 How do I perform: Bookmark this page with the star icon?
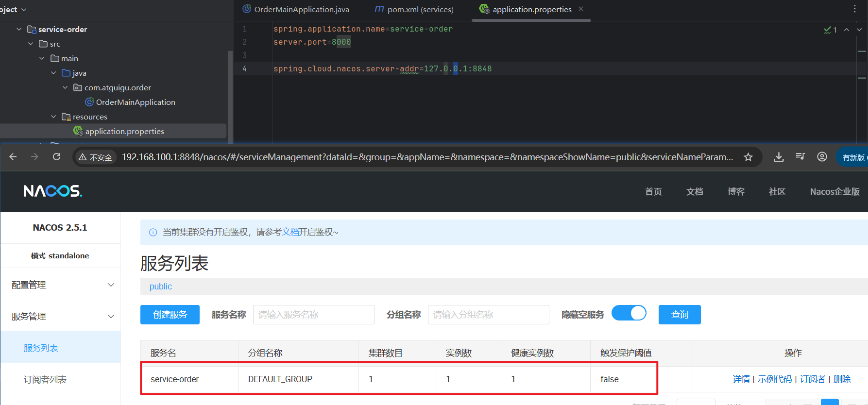(748, 157)
